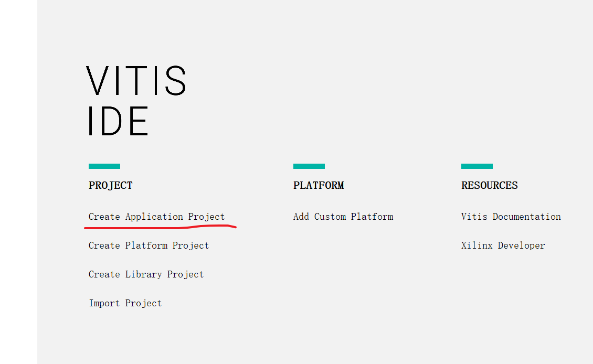Open Vitis Documentation link
The width and height of the screenshot is (593, 364).
point(511,217)
